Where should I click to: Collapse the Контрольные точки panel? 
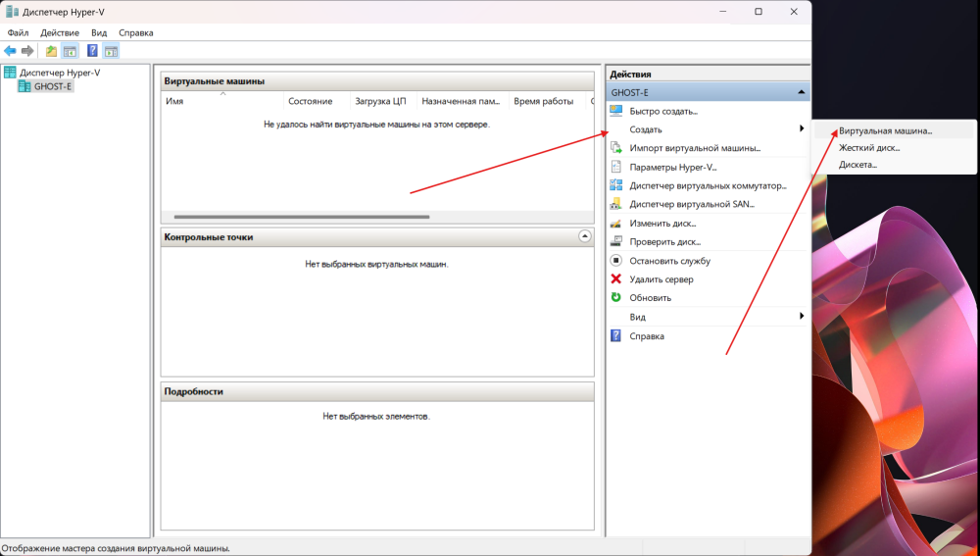584,236
